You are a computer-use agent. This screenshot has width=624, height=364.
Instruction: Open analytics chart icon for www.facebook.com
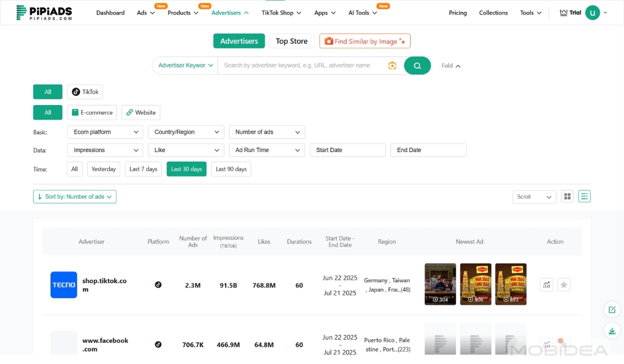(x=547, y=344)
